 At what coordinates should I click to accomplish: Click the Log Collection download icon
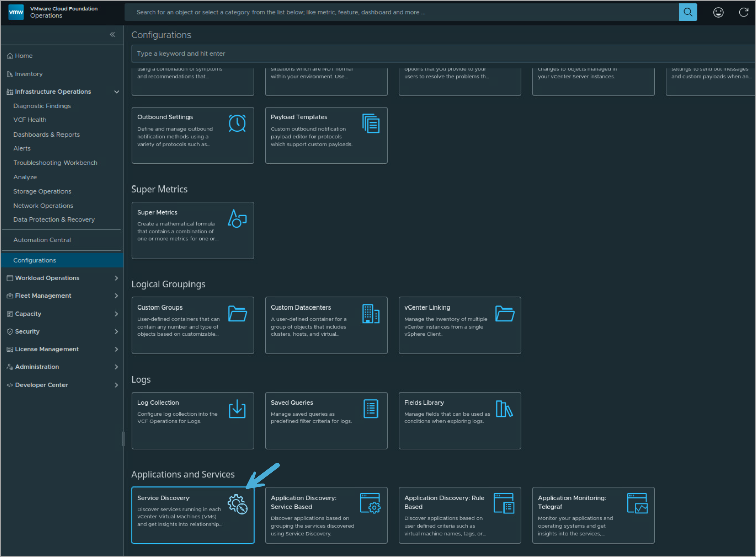tap(237, 409)
